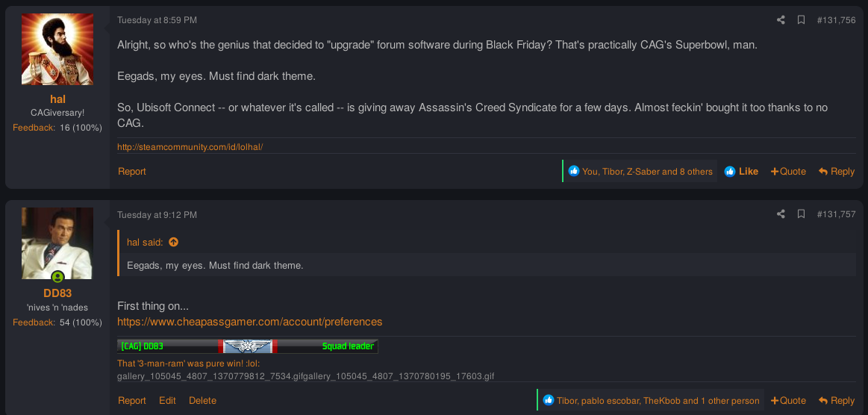Click thumbs-up icon beside 'Tibor, pablo escobar'
This screenshot has width=868, height=415.
[x=549, y=400]
